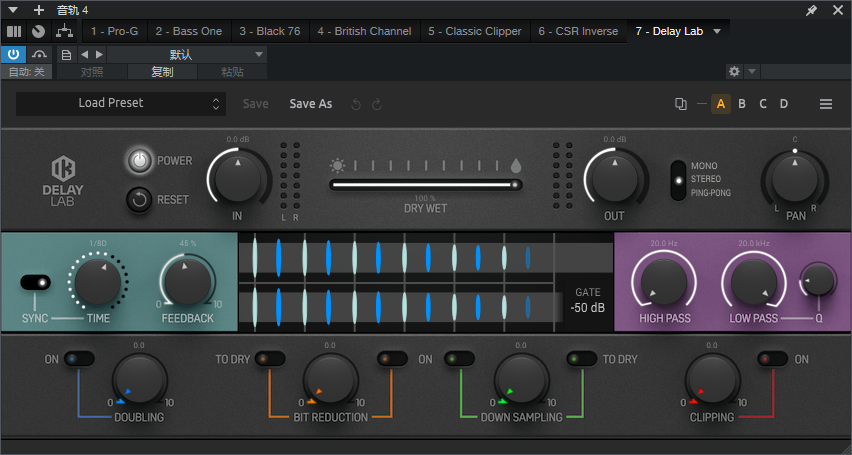The width and height of the screenshot is (852, 455).
Task: Open settings gear icon
Action: click(x=734, y=71)
